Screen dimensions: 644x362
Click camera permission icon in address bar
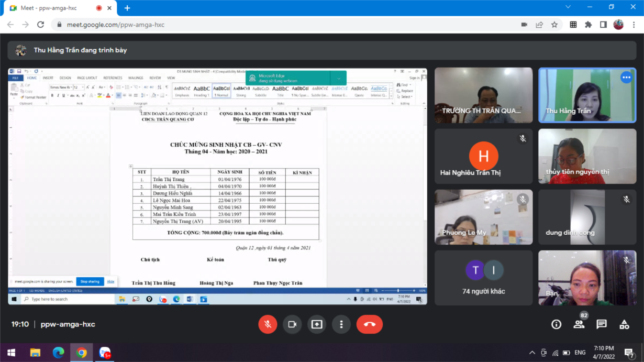click(524, 25)
